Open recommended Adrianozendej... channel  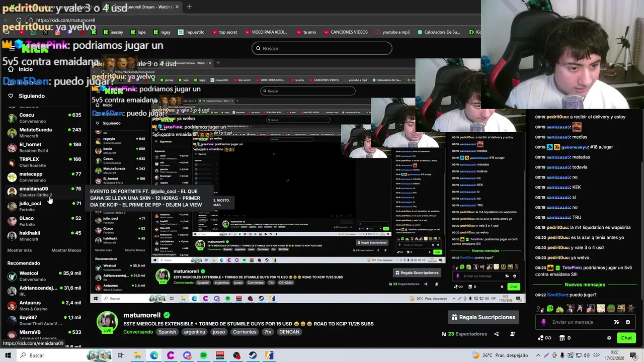[x=44, y=291]
